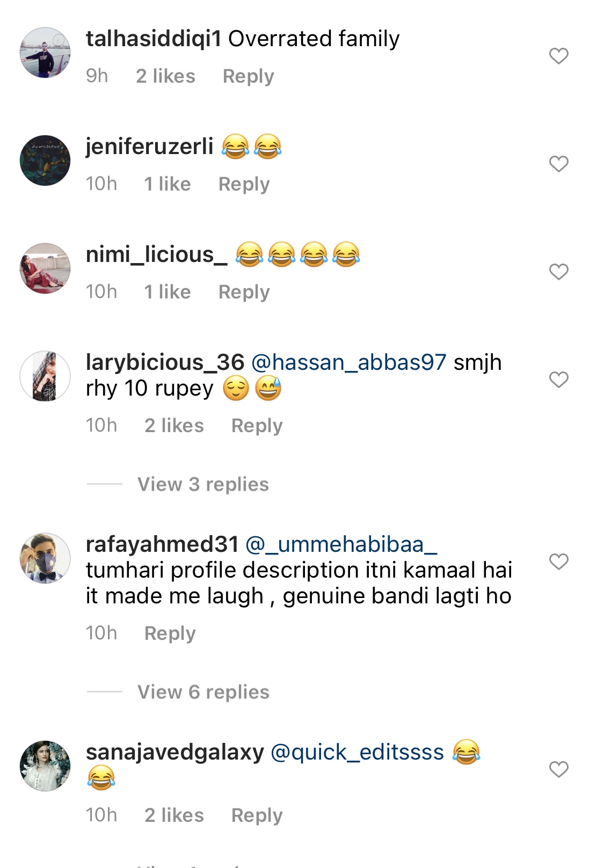
Task: Open talhasiddiqi1's profile picture
Action: [x=45, y=53]
